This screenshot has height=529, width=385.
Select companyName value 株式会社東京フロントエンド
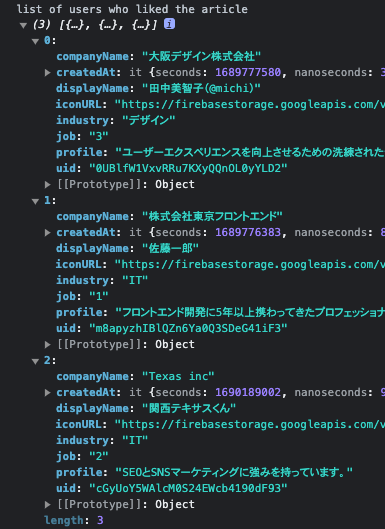(x=212, y=216)
